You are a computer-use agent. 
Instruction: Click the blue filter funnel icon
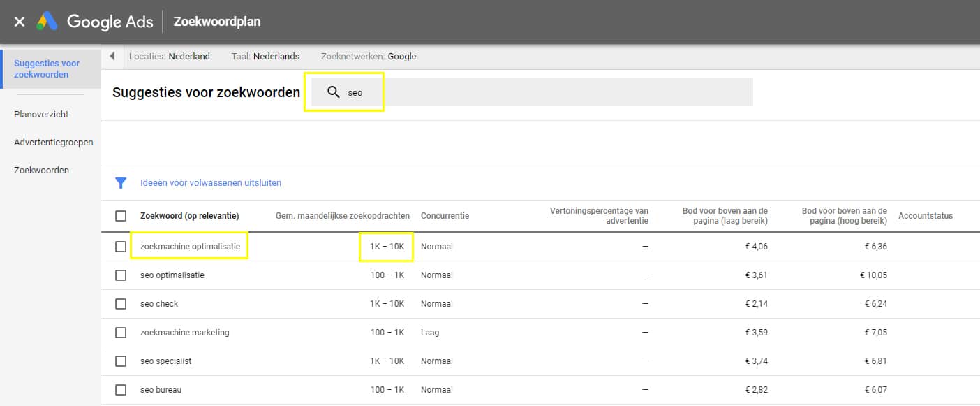pos(121,183)
